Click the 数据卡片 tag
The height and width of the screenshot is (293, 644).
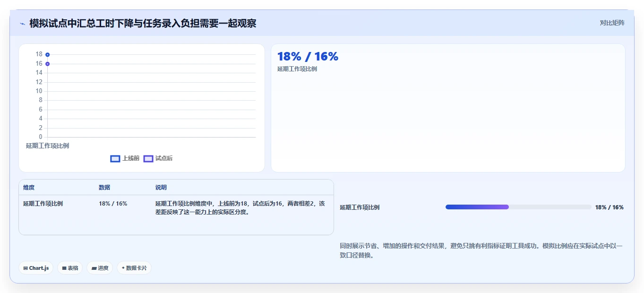(134, 268)
